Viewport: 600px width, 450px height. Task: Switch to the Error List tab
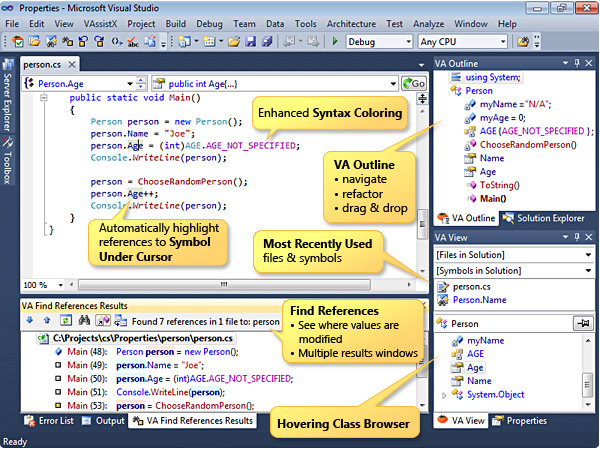pyautogui.click(x=48, y=421)
